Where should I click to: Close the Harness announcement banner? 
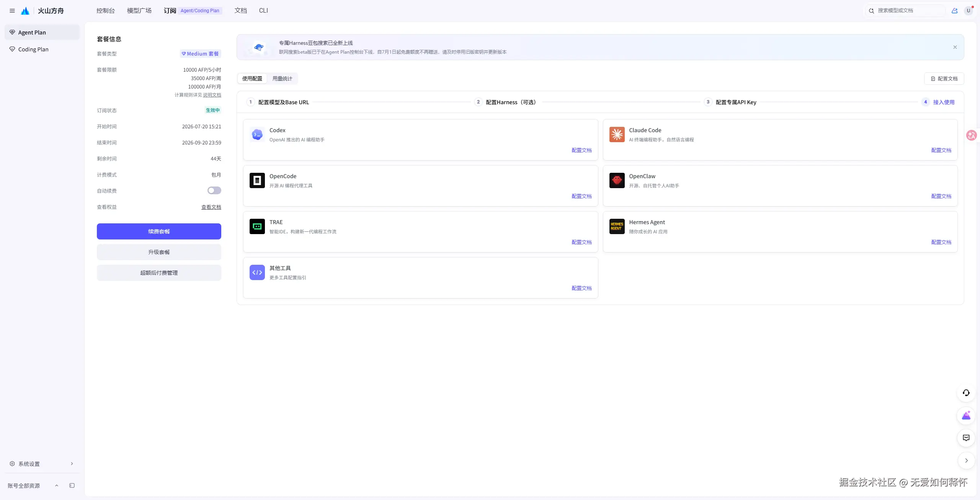point(955,47)
